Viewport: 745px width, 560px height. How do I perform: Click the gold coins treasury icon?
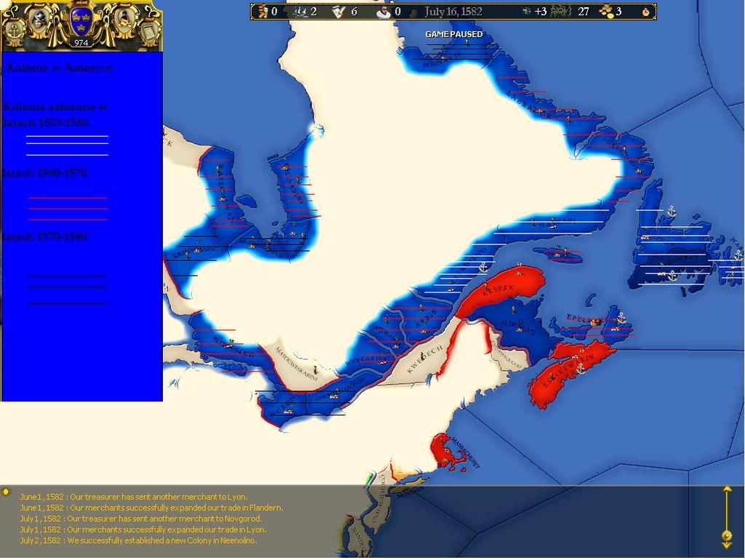pos(606,12)
